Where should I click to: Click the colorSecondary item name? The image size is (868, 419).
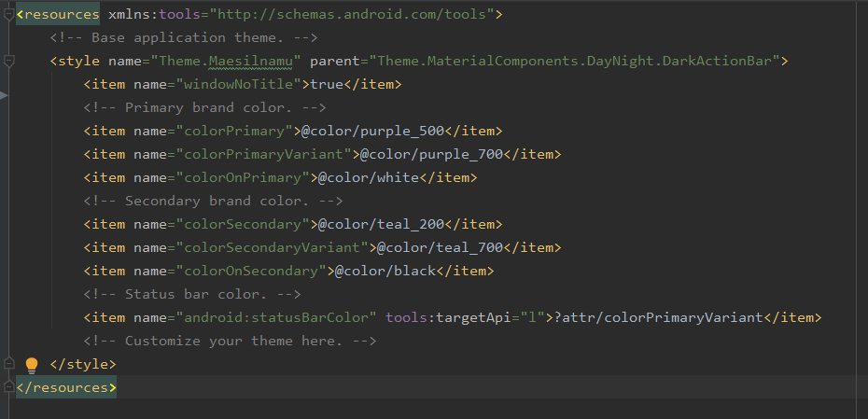pyautogui.click(x=243, y=224)
